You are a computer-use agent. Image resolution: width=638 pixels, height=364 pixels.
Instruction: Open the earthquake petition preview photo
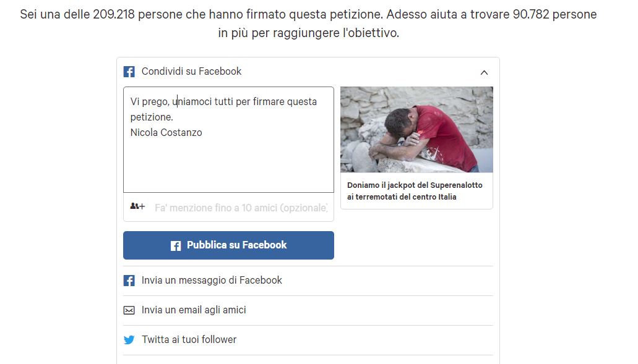tap(416, 130)
